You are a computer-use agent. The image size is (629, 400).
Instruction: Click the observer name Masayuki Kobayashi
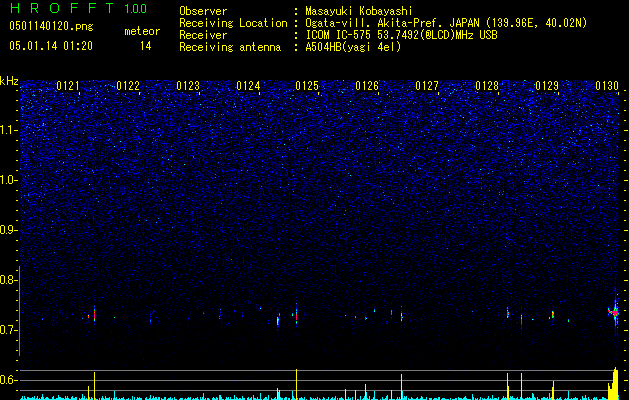359,11
